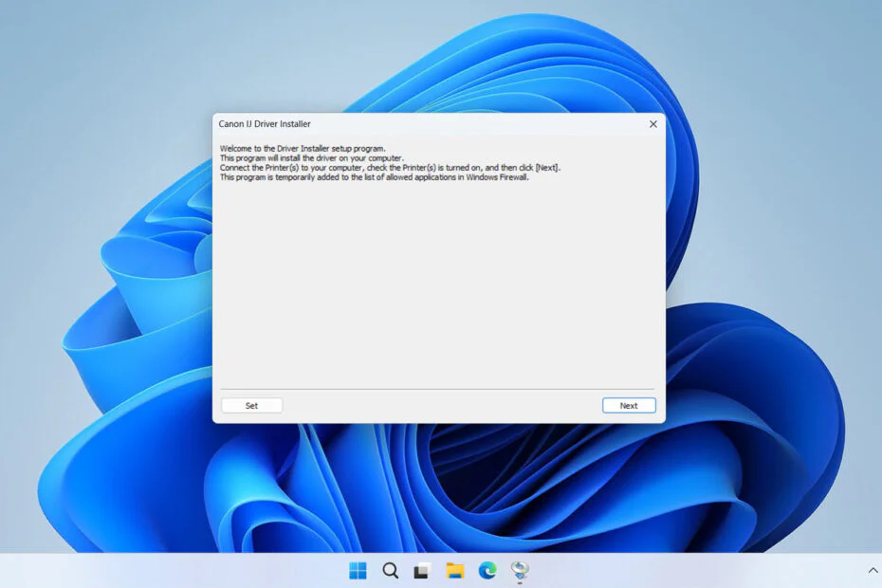882x588 pixels.
Task: Show hidden system tray icons chevron
Action: (x=873, y=570)
